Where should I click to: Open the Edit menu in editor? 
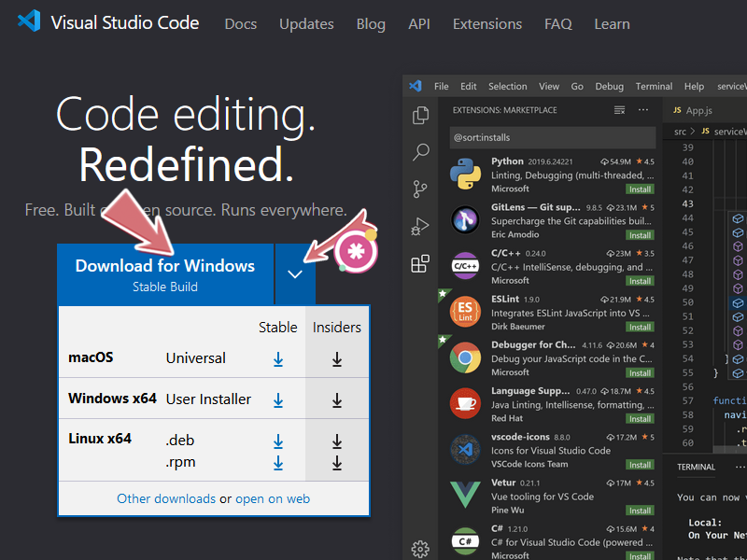[x=469, y=86]
